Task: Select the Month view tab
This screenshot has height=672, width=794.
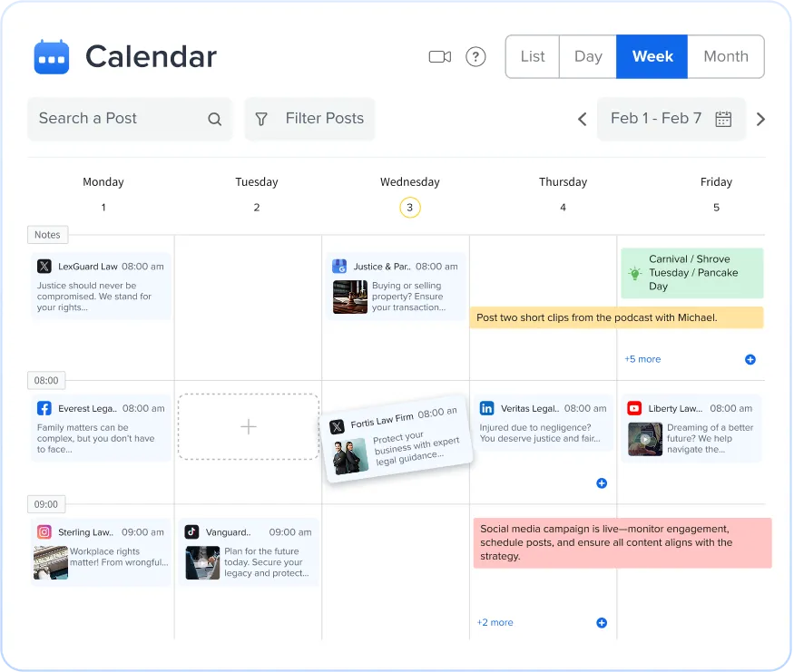Action: pyautogui.click(x=726, y=56)
